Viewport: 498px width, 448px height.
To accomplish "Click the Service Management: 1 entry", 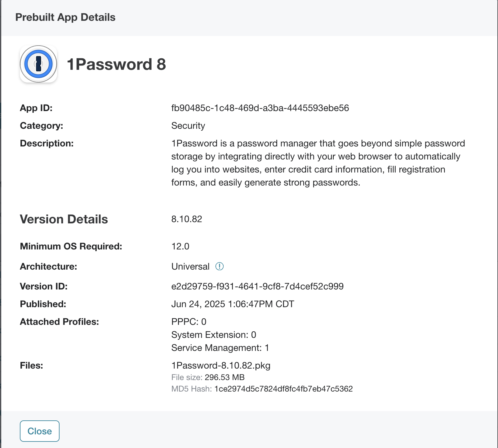I will [220, 348].
